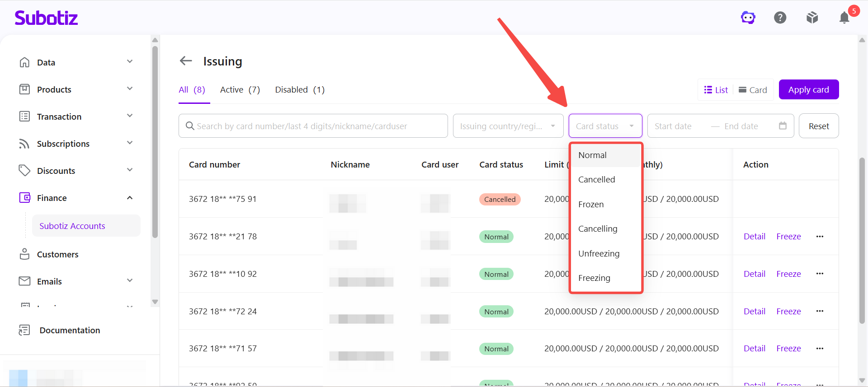Switch to the Active (7) tab

(x=240, y=89)
